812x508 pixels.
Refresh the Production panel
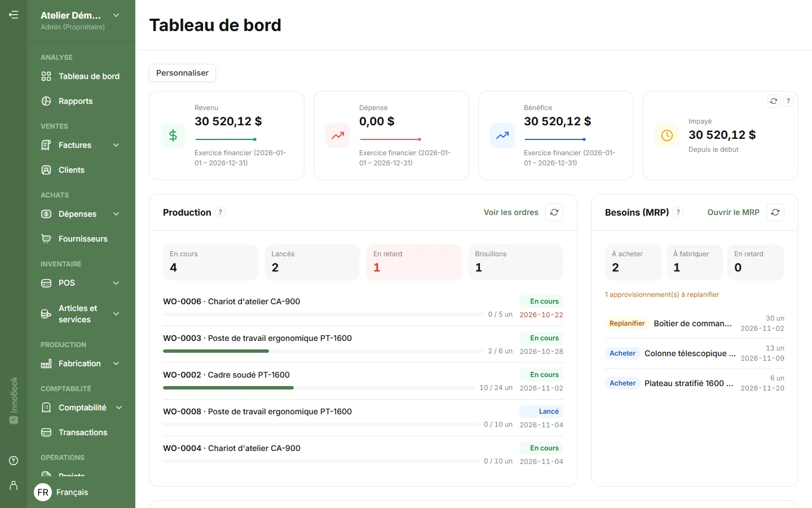(x=554, y=212)
